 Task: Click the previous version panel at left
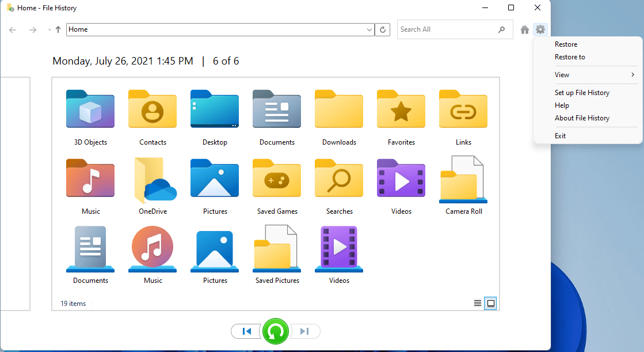pos(15,194)
